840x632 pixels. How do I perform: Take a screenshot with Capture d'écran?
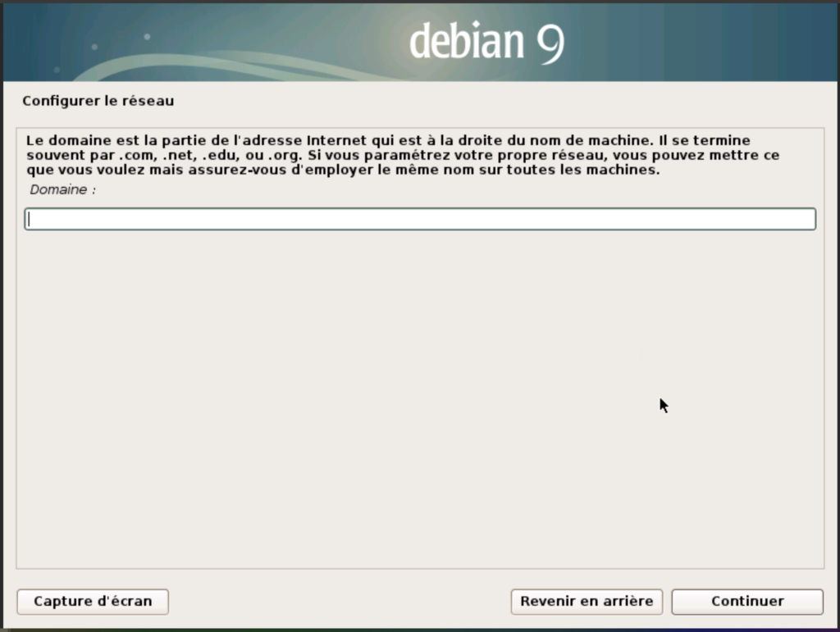pos(93,602)
